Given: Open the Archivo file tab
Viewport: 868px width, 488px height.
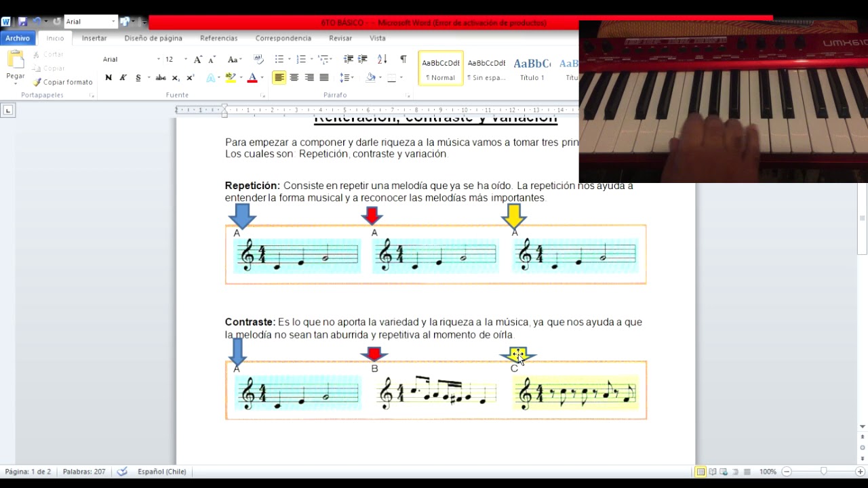Looking at the screenshot, I should [x=18, y=38].
